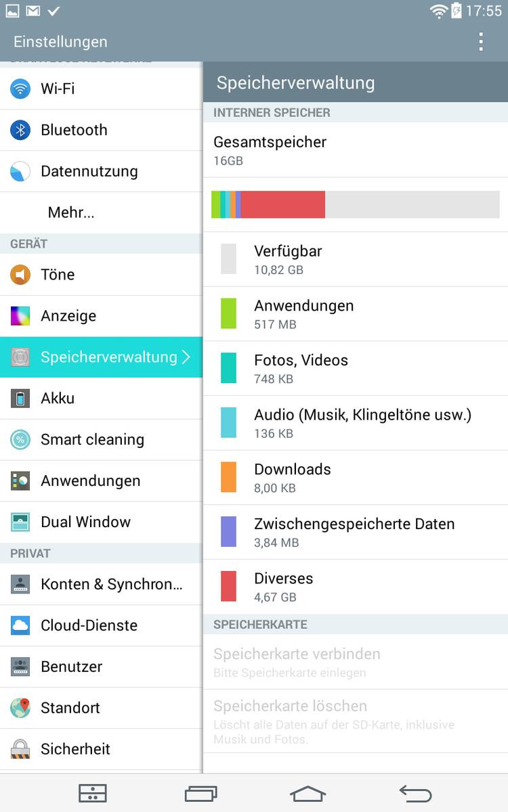508x812 pixels.
Task: Tap the Datennutzung pie icon
Action: pyautogui.click(x=20, y=171)
